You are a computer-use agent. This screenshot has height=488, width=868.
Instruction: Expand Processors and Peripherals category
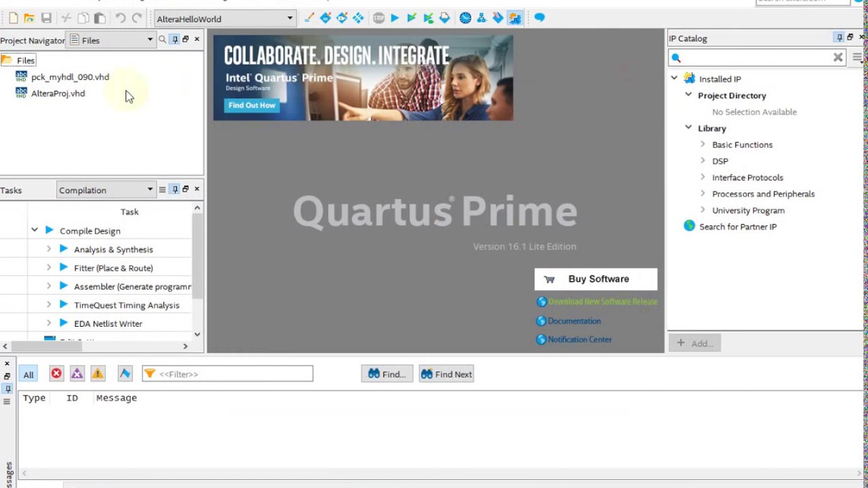coord(703,194)
